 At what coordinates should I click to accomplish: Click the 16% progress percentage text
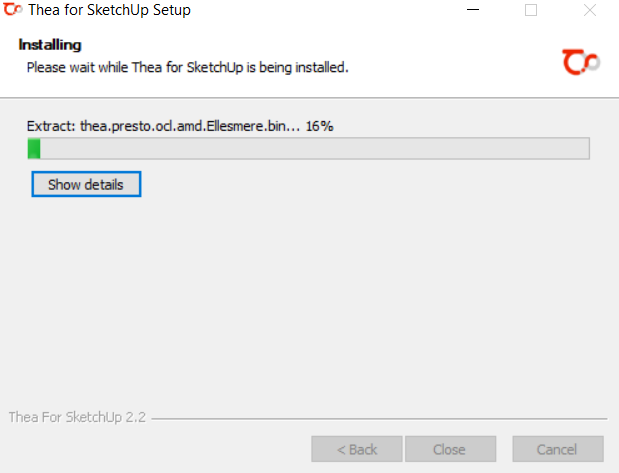click(319, 126)
